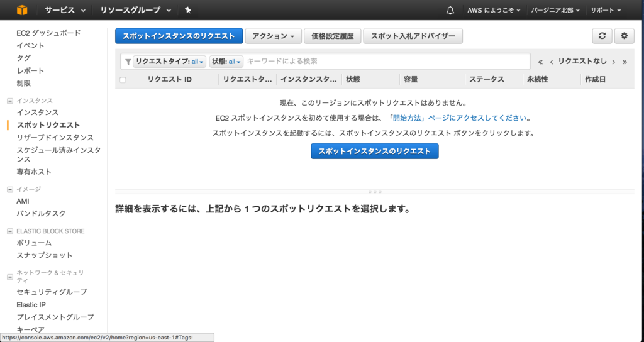
Task: Open the notifications bell
Action: pyautogui.click(x=450, y=10)
